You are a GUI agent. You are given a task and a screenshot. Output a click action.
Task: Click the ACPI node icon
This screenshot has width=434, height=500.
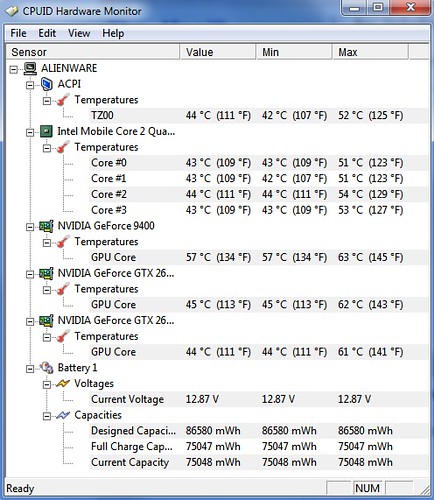pyautogui.click(x=47, y=84)
